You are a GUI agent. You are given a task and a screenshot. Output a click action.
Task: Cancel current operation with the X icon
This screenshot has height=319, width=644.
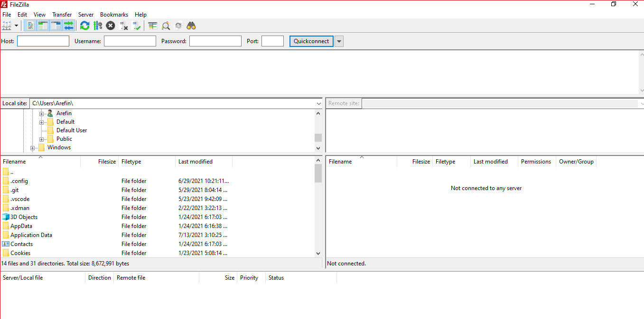[111, 26]
